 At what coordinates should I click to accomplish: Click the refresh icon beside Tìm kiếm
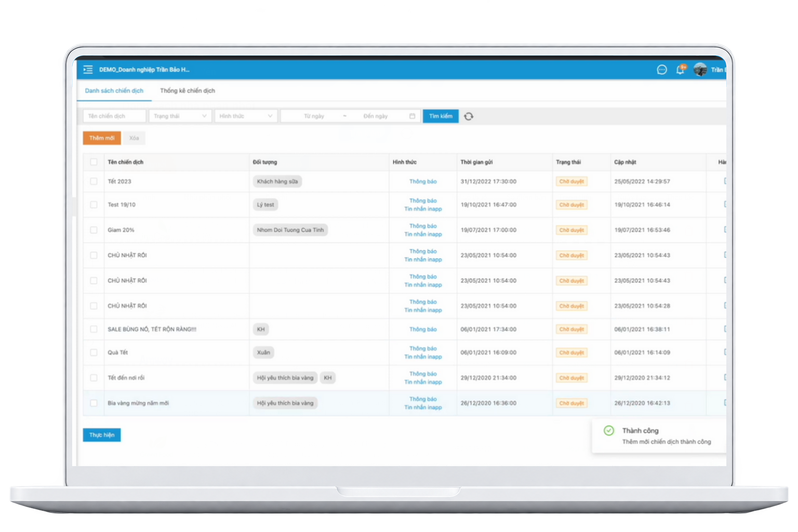[469, 116]
